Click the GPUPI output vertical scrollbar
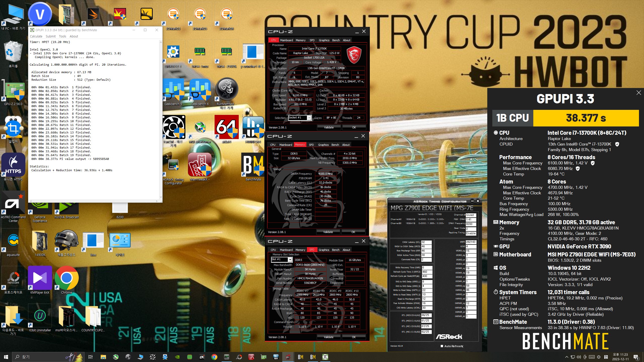 coord(161,120)
